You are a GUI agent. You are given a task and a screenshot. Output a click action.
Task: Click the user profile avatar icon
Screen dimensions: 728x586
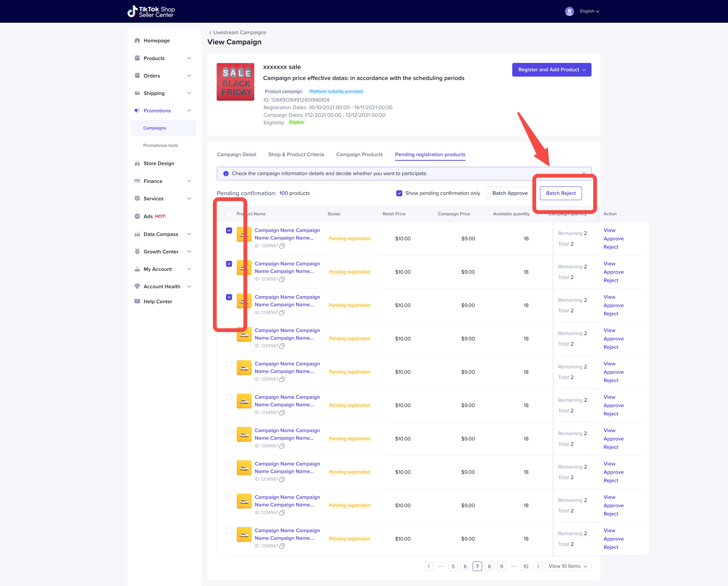[569, 11]
